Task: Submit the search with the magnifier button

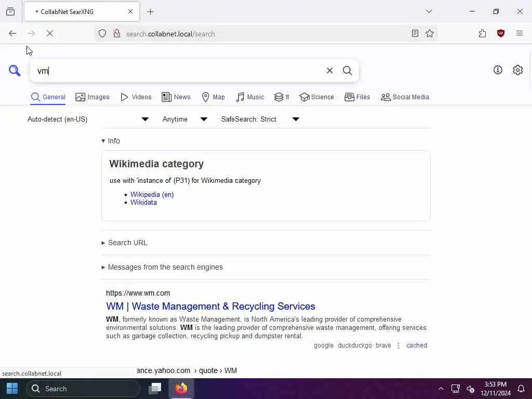Action: [347, 71]
